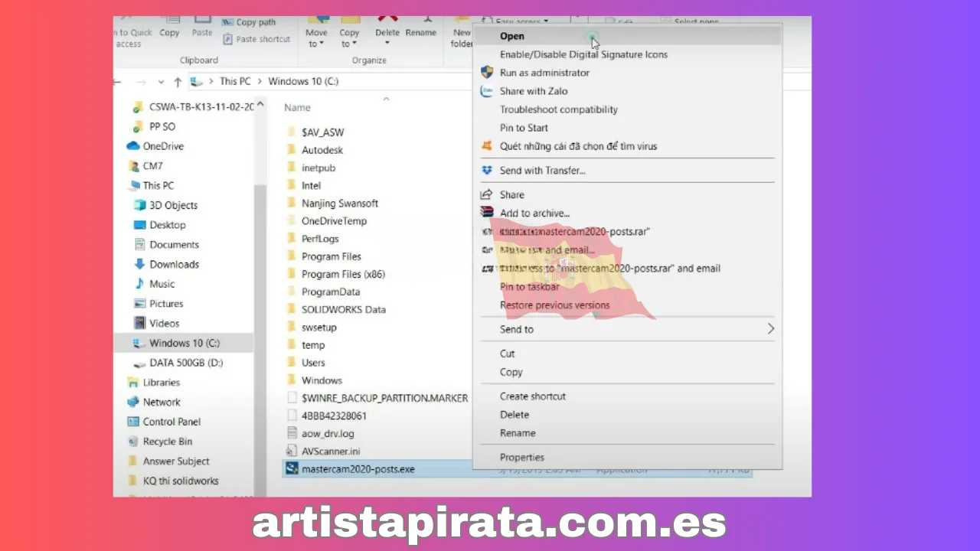The width and height of the screenshot is (980, 551).
Task: Click the Paste shortcut ribbon icon
Action: coord(227,39)
